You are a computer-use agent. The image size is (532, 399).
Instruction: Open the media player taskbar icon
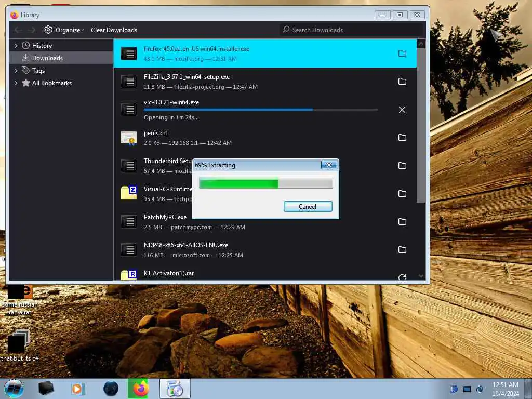pos(77,389)
